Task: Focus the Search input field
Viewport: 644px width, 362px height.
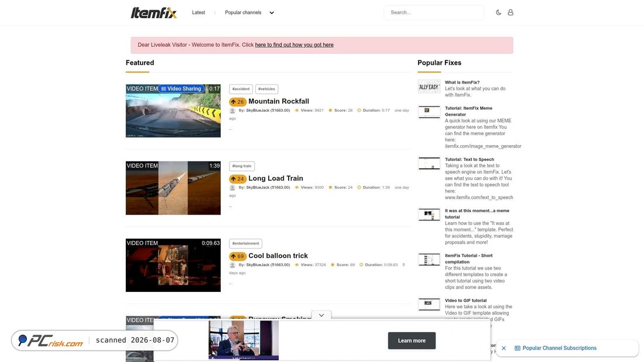Action: pyautogui.click(x=434, y=12)
